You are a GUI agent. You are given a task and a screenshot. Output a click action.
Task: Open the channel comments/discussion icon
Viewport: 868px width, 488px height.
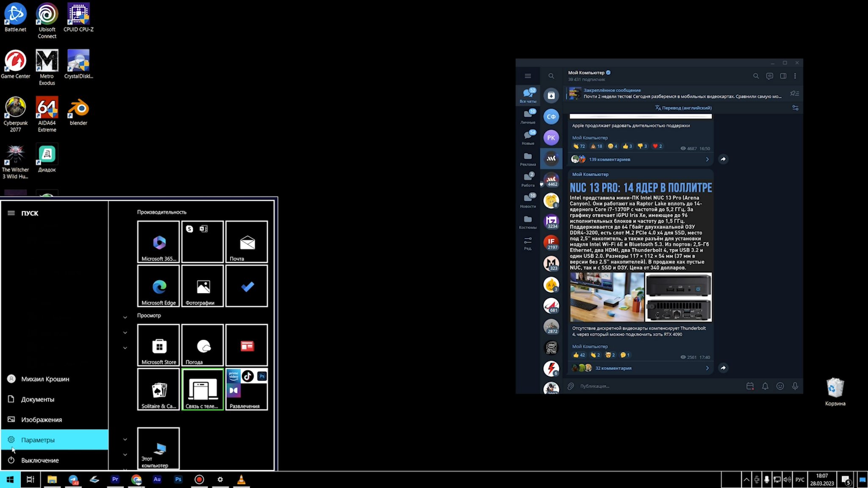point(770,76)
